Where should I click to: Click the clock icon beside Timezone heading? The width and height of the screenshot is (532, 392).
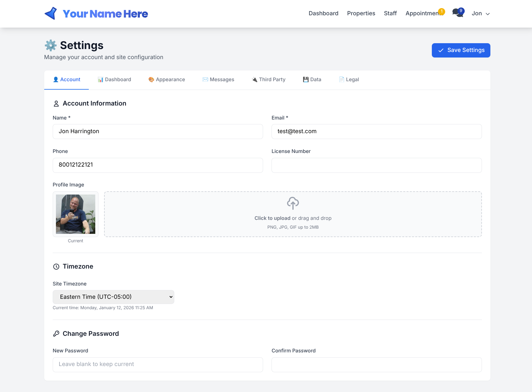pos(56,266)
